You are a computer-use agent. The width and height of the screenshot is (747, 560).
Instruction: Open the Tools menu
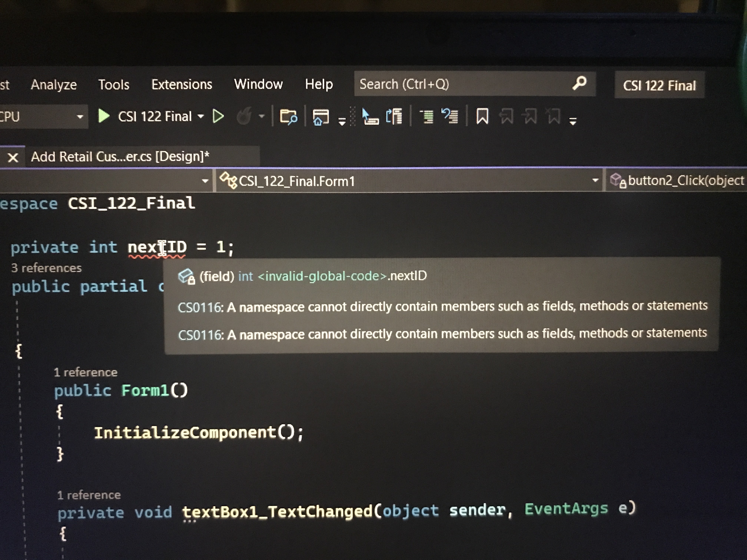(x=114, y=84)
